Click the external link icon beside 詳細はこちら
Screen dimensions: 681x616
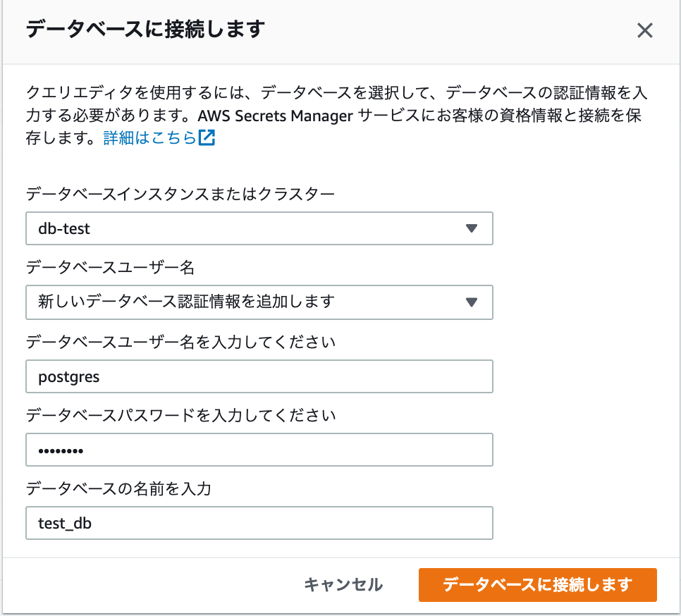pos(207,137)
